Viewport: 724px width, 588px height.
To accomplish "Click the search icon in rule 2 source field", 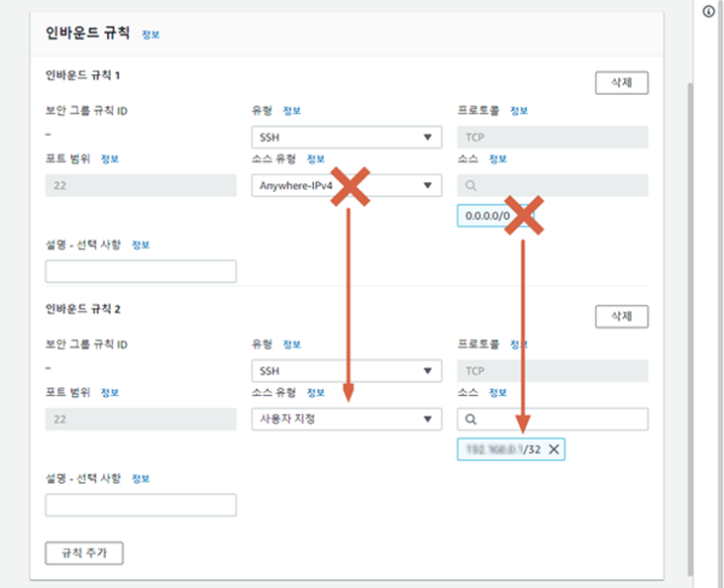I will [x=470, y=419].
